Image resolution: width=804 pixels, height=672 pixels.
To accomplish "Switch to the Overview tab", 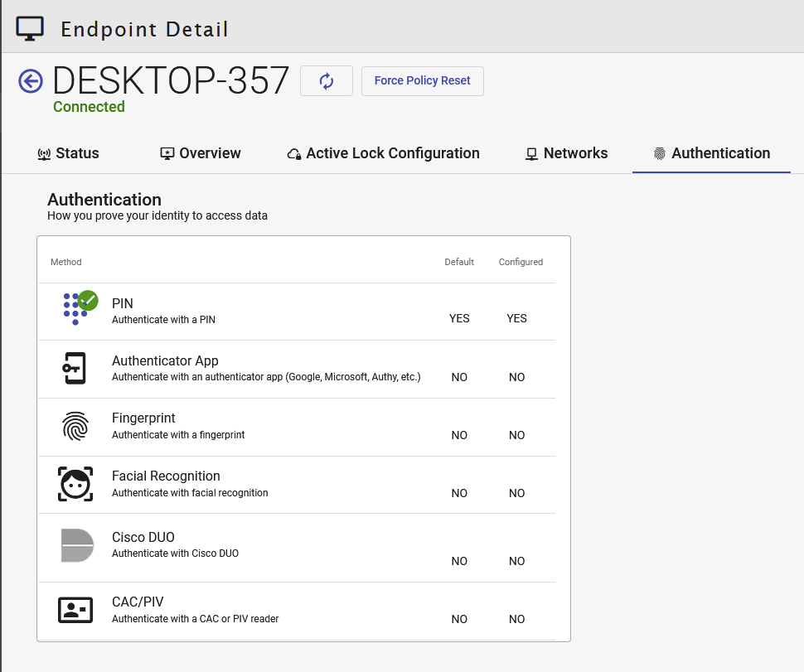I will [200, 153].
